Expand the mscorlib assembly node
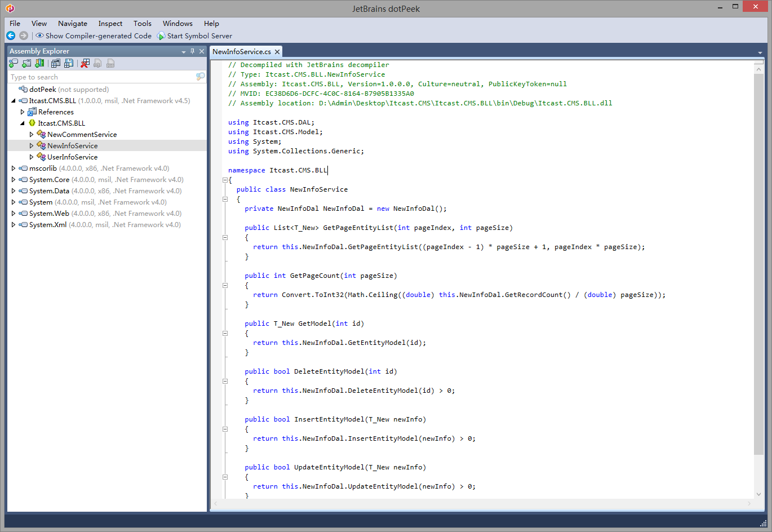 click(x=14, y=169)
